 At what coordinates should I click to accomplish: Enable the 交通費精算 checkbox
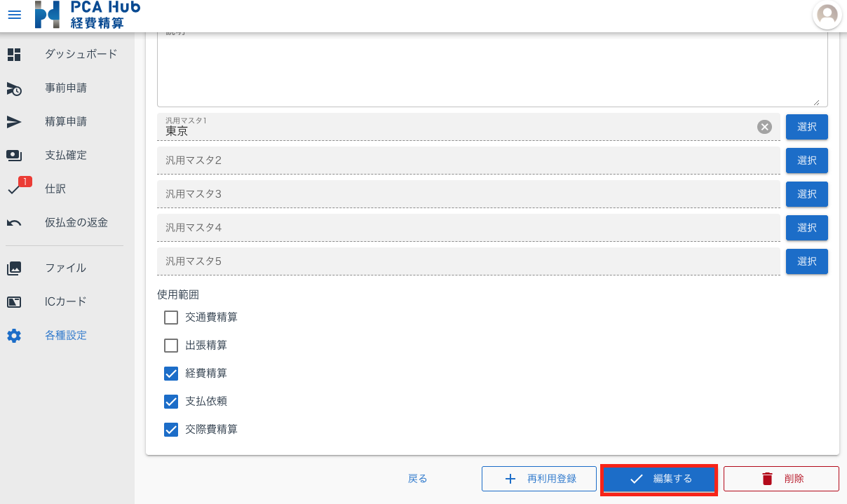tap(171, 318)
